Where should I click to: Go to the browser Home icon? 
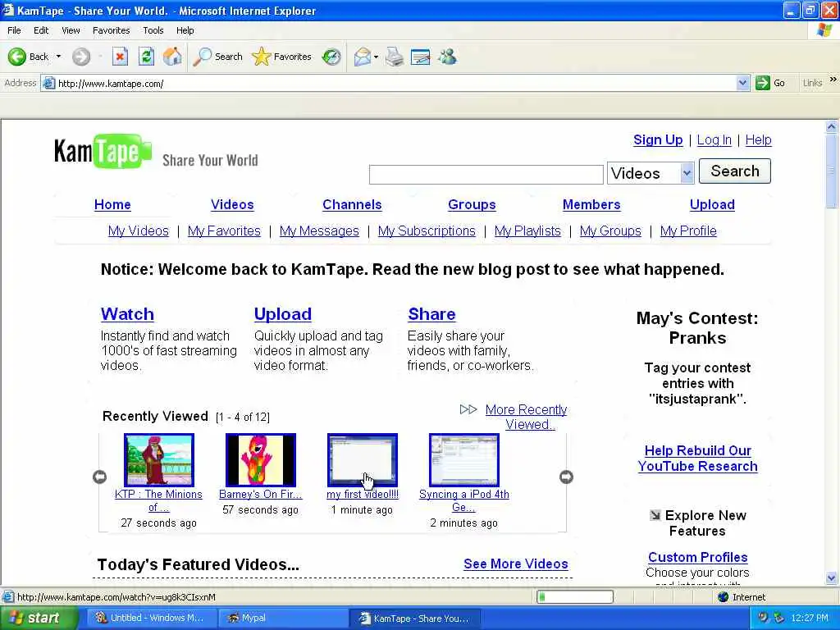point(172,57)
